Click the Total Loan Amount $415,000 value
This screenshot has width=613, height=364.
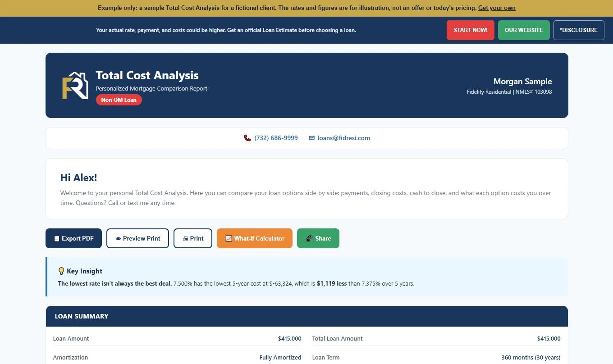click(x=549, y=339)
